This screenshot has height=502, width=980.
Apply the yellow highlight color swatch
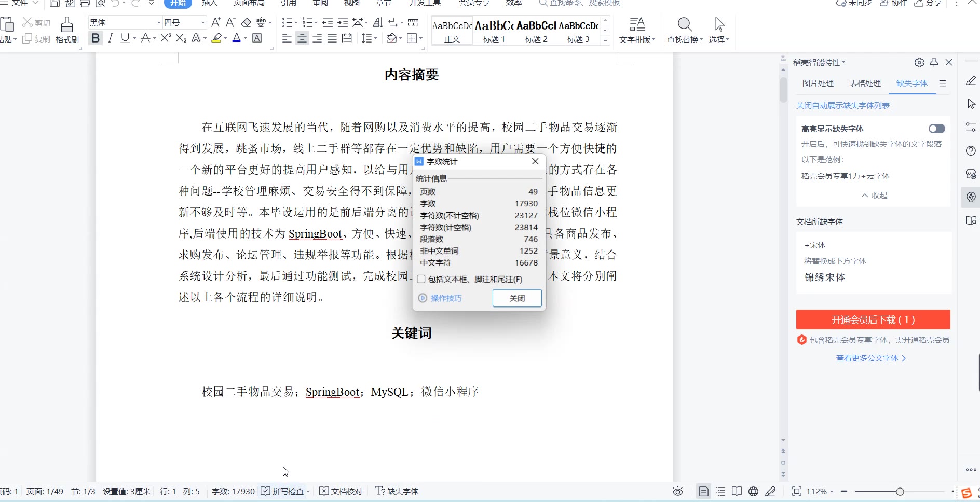[x=216, y=38]
